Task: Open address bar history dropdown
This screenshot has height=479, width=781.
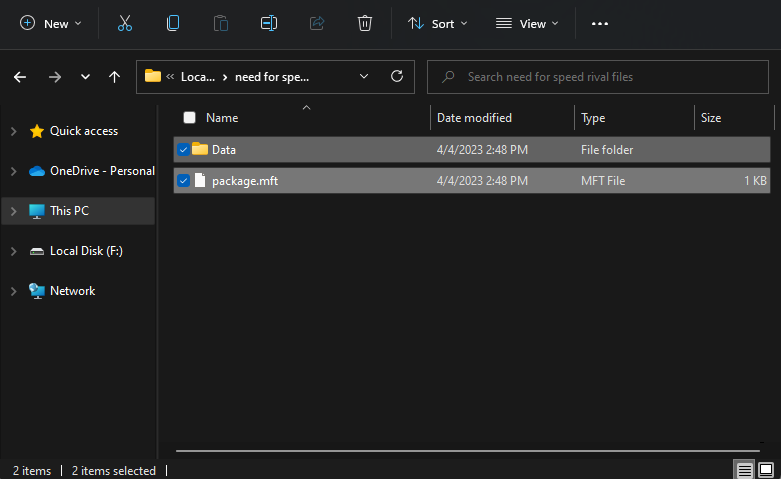Action: (364, 76)
